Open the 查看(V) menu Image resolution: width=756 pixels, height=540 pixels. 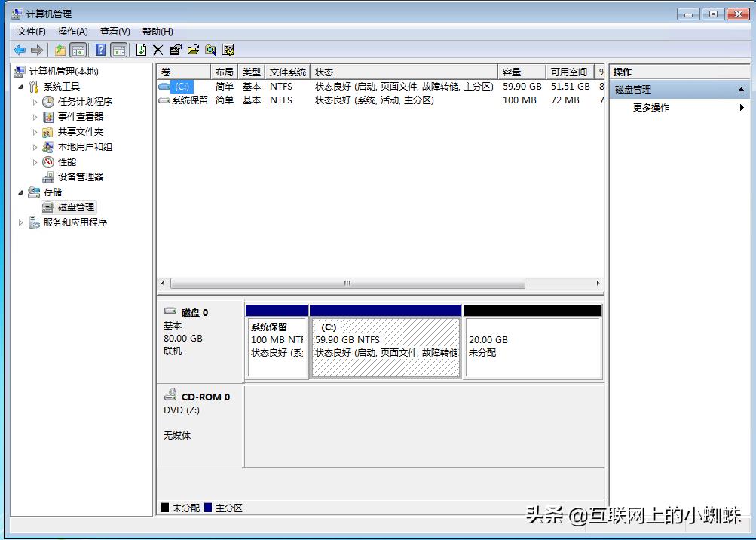pos(115,32)
